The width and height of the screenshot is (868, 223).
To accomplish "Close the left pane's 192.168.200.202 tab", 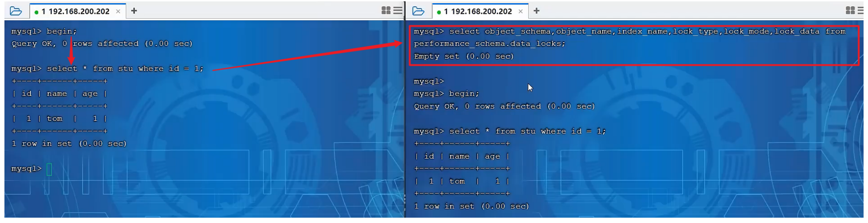I will pos(118,12).
